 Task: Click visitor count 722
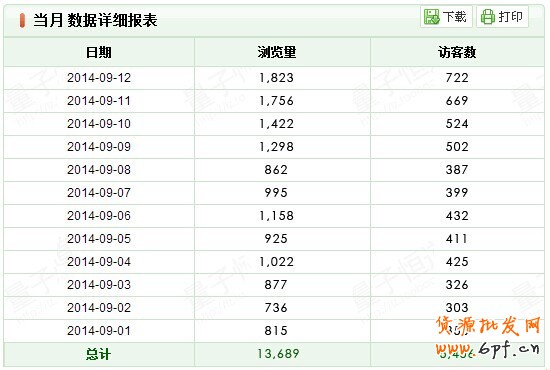tap(457, 78)
